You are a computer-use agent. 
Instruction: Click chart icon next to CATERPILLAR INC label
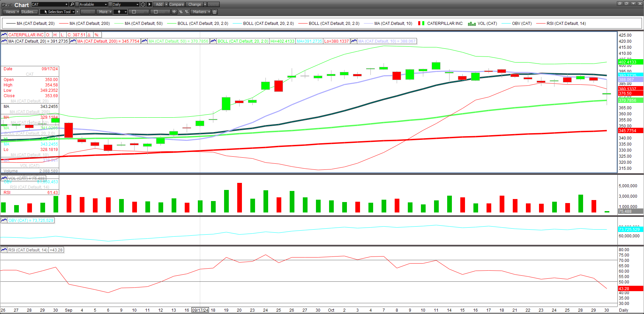pos(4,35)
